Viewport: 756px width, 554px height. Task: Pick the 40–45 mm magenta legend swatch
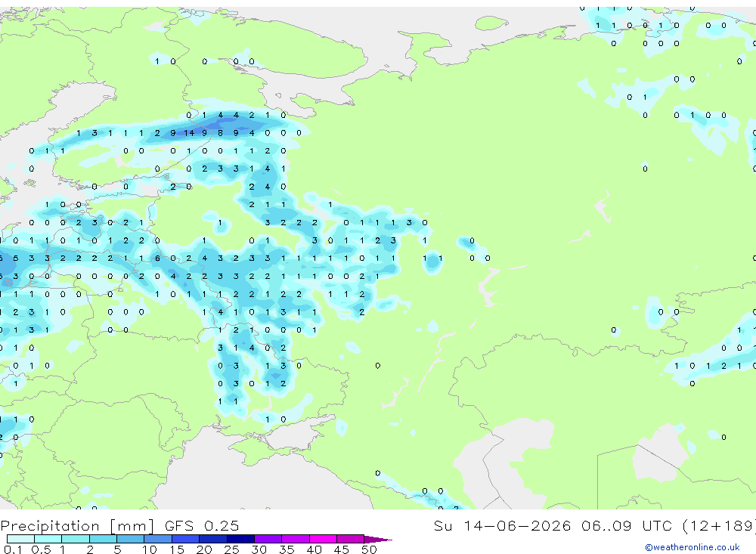(x=323, y=539)
